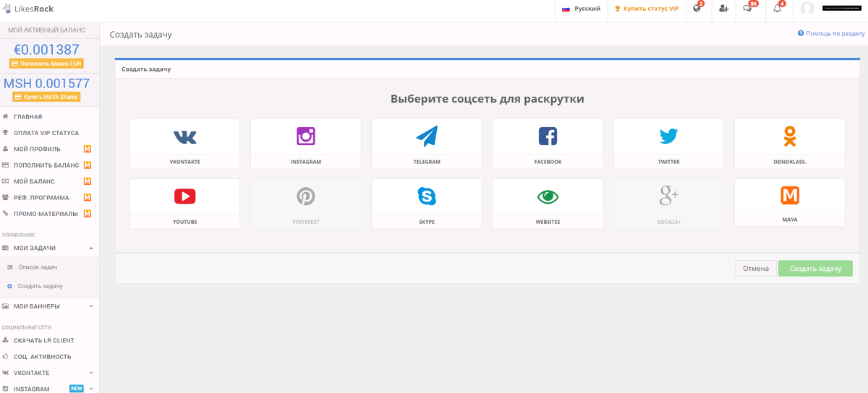Open Помощь по разделу link
Viewport: 868px width, 393px height.
click(x=831, y=33)
